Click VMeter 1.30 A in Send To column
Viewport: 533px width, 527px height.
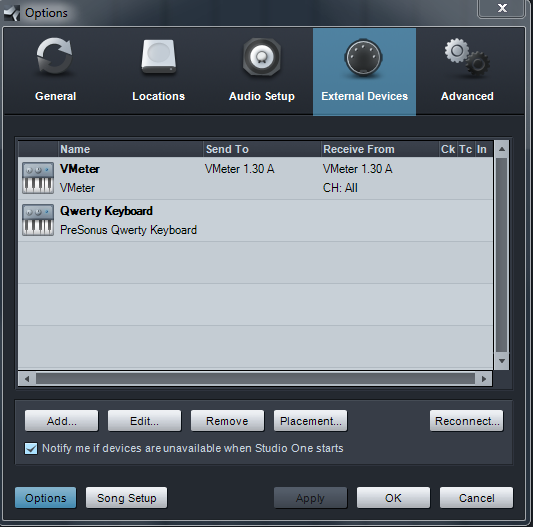(240, 169)
